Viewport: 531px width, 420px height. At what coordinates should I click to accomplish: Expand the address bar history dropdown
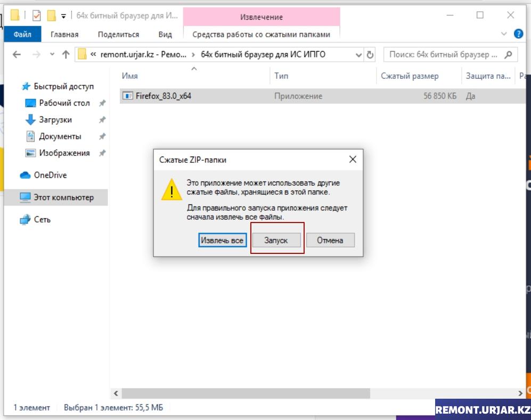point(358,54)
